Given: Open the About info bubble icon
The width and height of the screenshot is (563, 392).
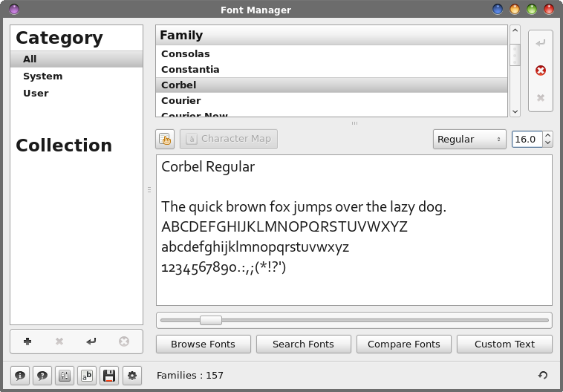Looking at the screenshot, I should click(20, 376).
